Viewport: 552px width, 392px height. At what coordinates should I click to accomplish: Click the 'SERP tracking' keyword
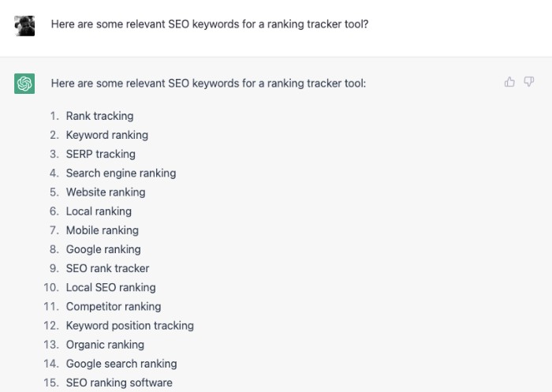click(x=101, y=154)
